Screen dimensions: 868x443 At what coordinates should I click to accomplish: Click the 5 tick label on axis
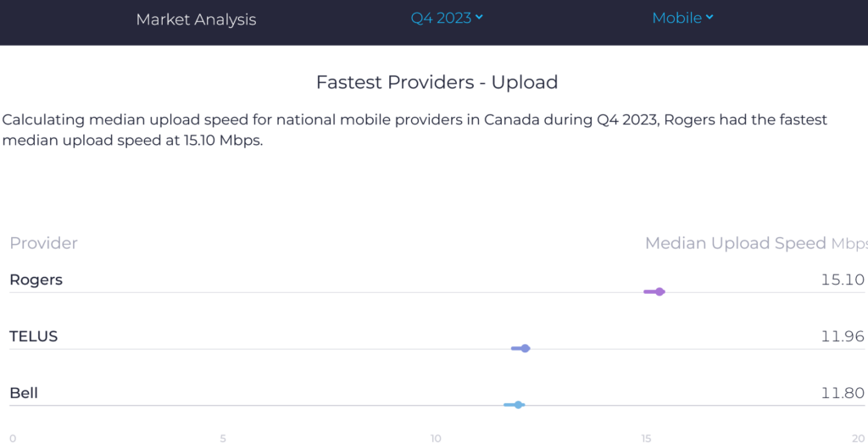point(223,438)
